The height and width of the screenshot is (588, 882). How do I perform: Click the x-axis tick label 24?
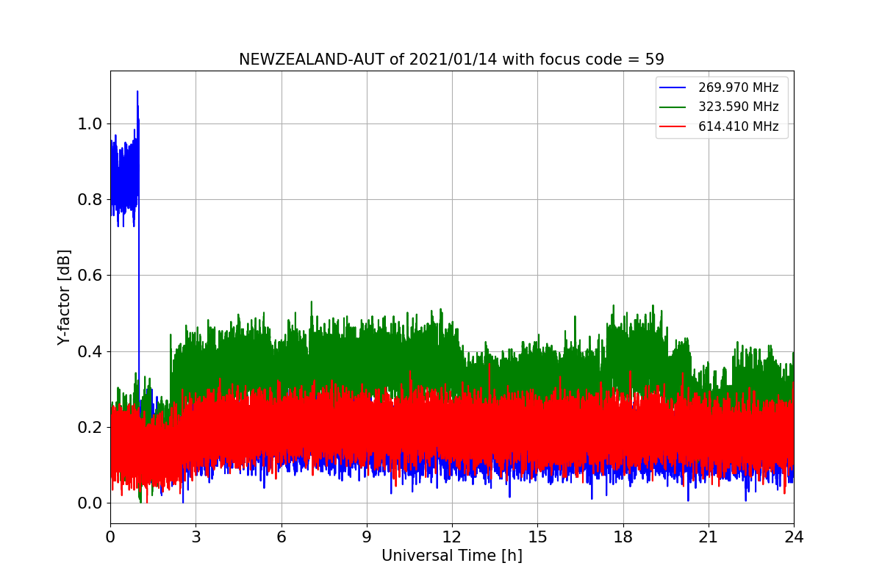tap(794, 537)
